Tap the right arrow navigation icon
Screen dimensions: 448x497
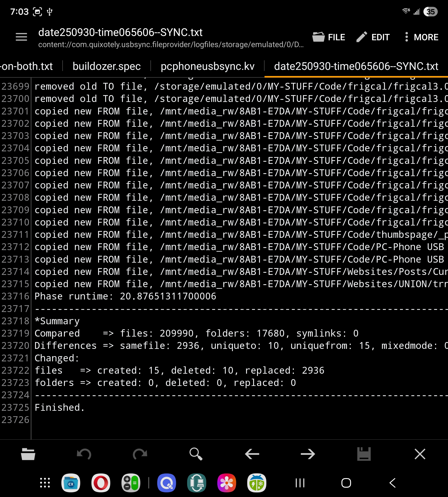[308, 454]
